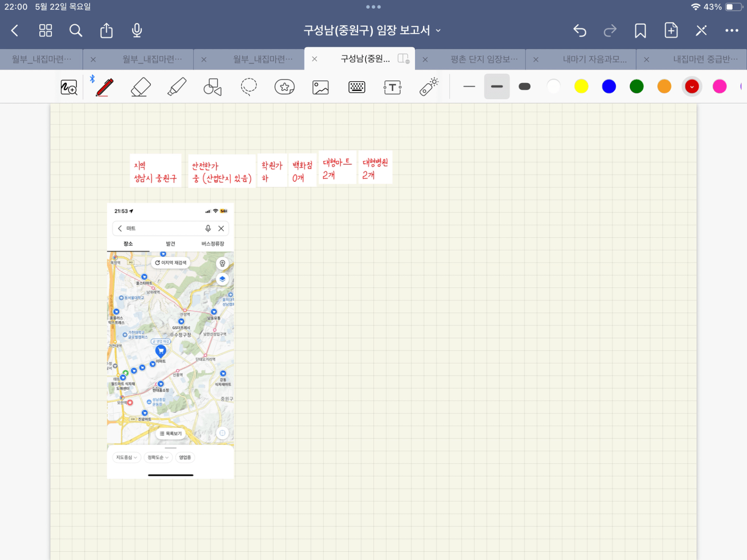Select the Lasso selection tool
747x560 pixels.
point(249,87)
